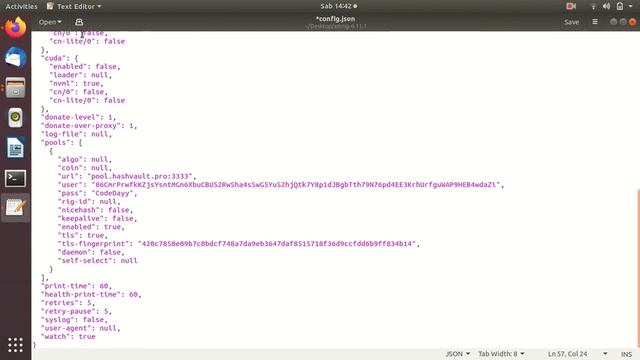Click the "daemon": false line
The image size is (640, 360).
(91, 252)
